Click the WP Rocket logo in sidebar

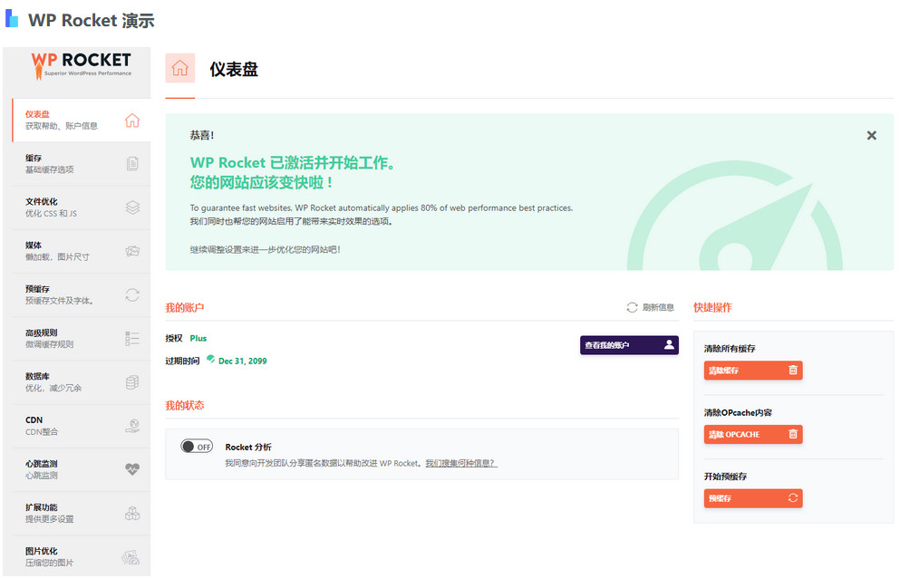click(x=81, y=65)
